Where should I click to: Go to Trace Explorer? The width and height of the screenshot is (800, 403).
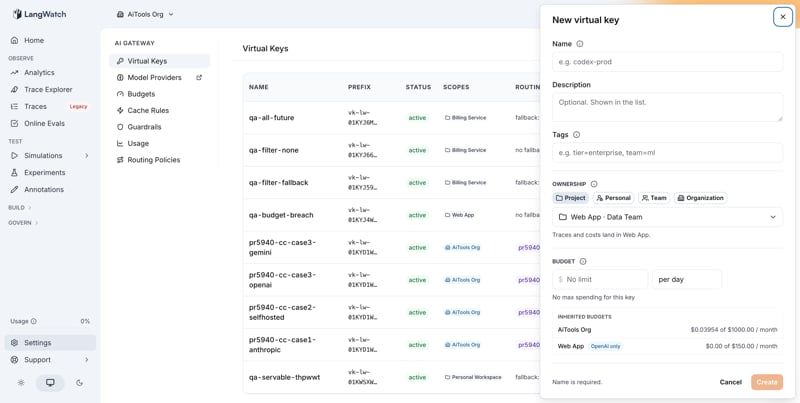(50, 89)
